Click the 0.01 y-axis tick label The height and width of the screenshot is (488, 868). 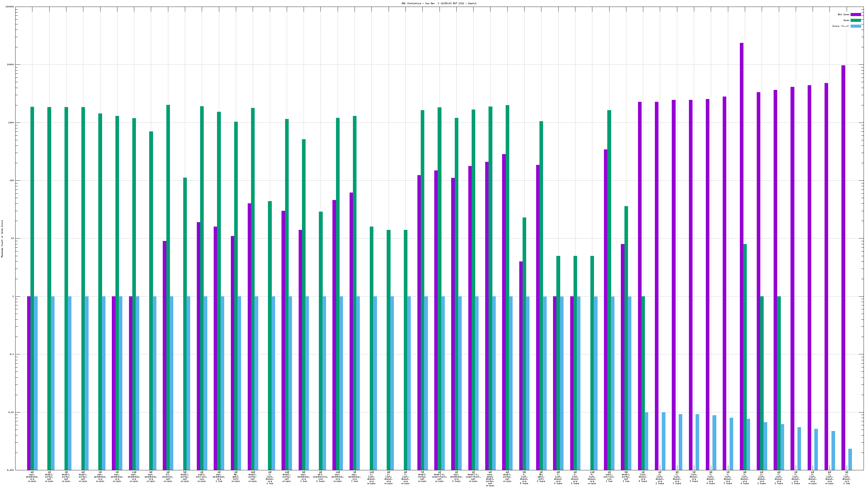point(11,412)
